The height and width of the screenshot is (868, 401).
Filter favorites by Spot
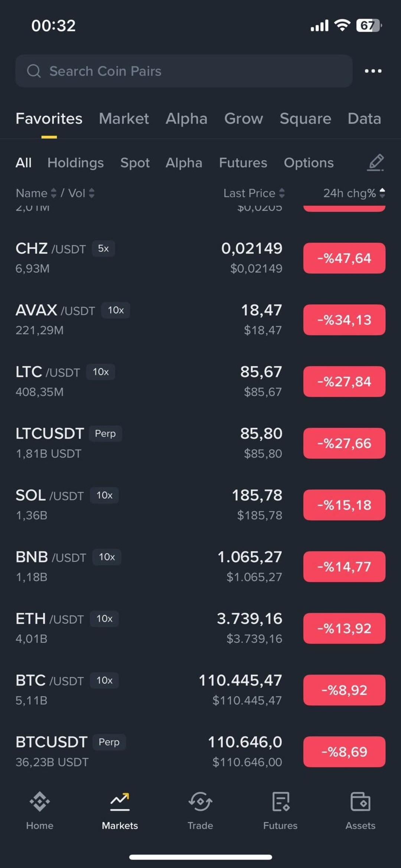pyautogui.click(x=135, y=163)
